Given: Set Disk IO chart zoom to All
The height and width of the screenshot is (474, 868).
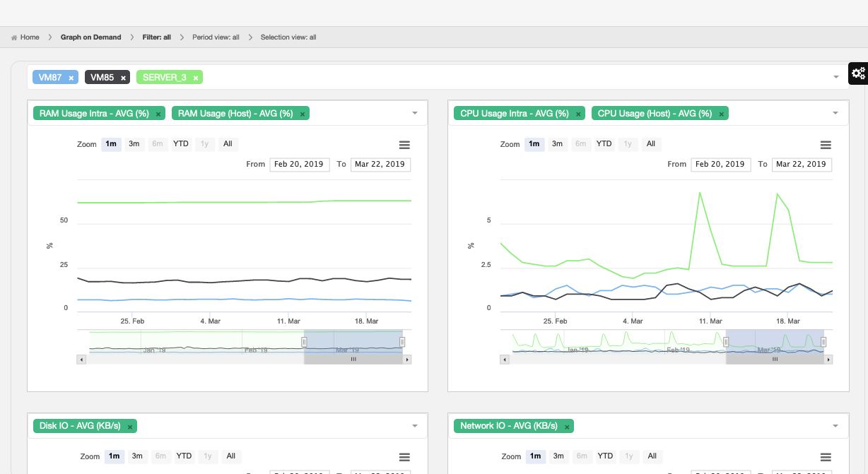Looking at the screenshot, I should click(x=230, y=456).
